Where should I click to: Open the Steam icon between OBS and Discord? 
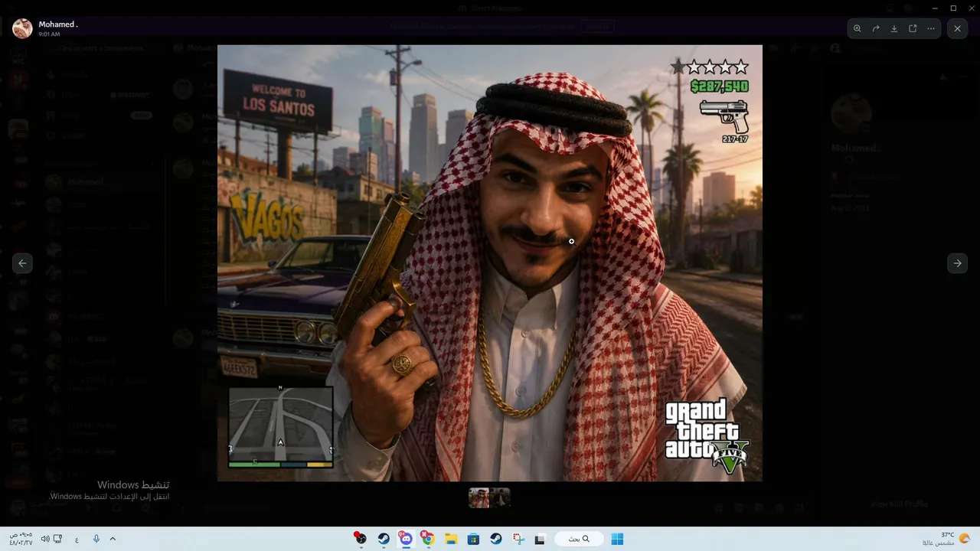(384, 539)
